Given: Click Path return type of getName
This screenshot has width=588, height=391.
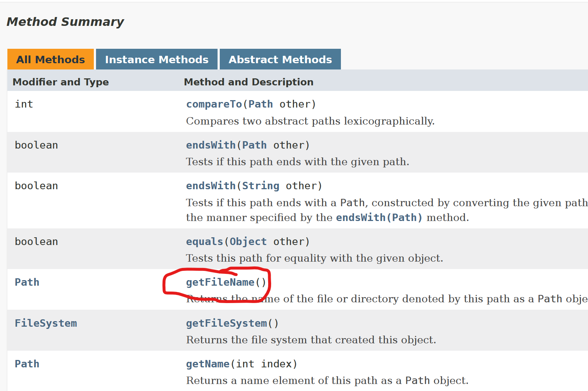Looking at the screenshot, I should coord(27,364).
